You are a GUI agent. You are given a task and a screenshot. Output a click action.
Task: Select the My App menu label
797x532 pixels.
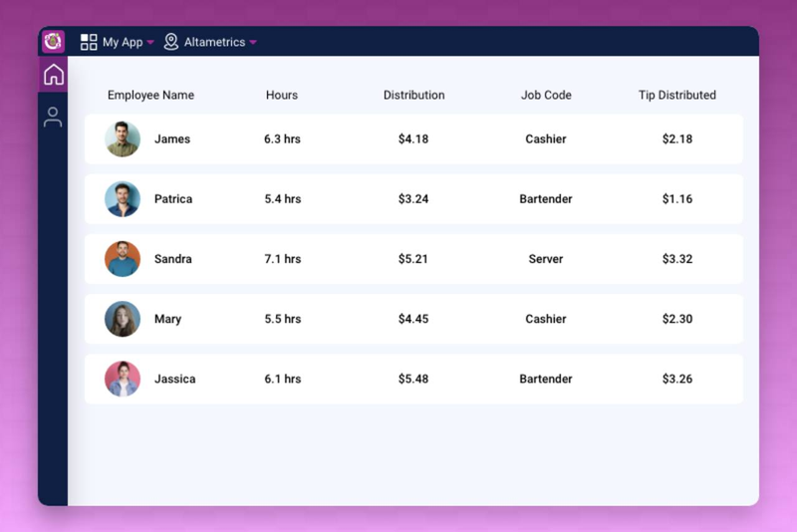tap(123, 42)
